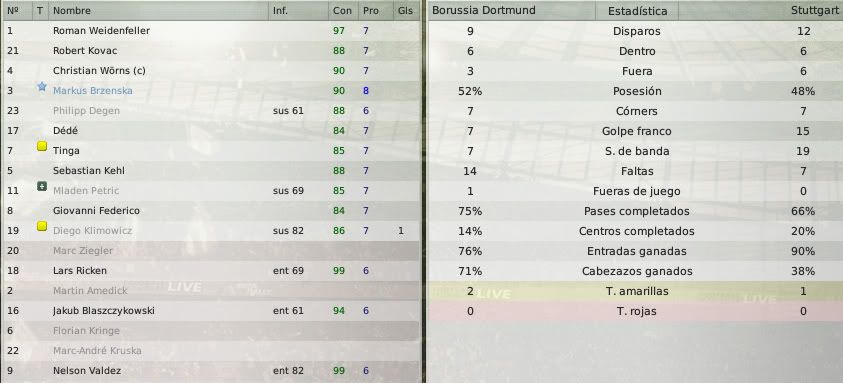Open Roman Weidenfeller's player profile

click(101, 31)
